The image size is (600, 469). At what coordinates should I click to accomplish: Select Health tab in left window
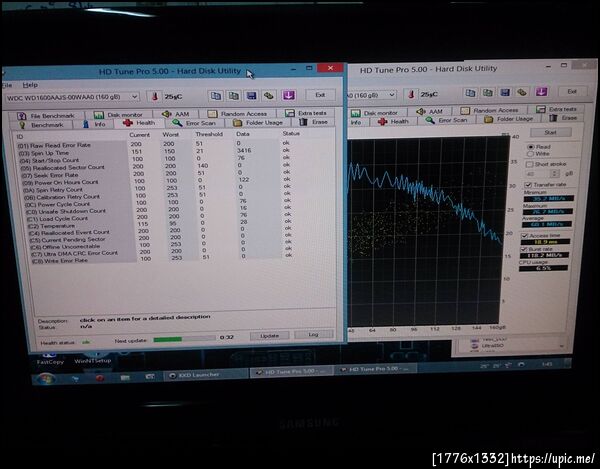139,123
